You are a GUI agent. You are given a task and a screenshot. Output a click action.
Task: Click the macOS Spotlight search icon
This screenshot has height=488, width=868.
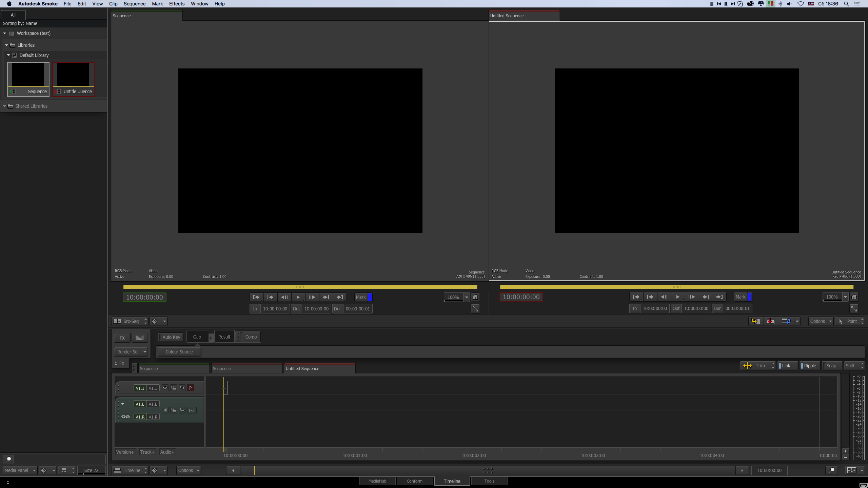tap(846, 4)
